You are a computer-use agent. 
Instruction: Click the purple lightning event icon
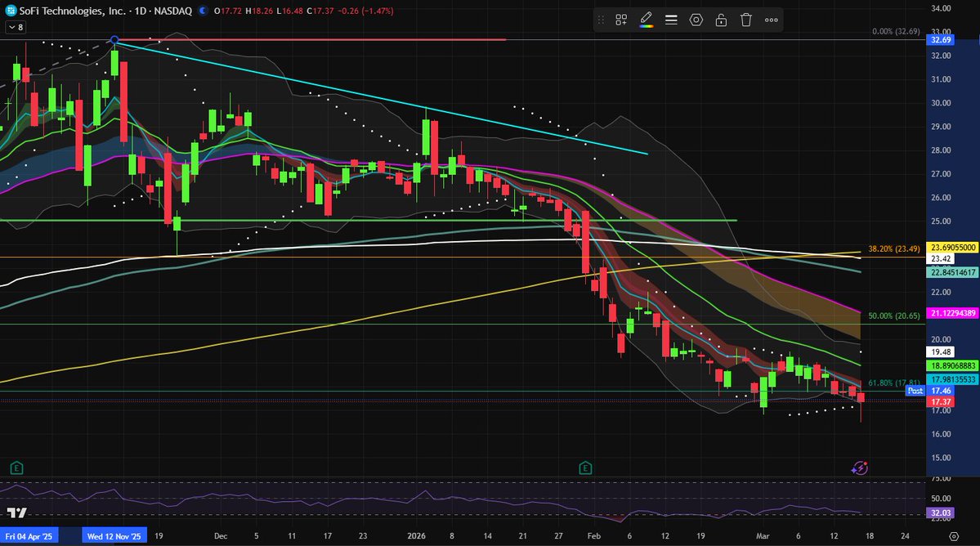click(860, 468)
